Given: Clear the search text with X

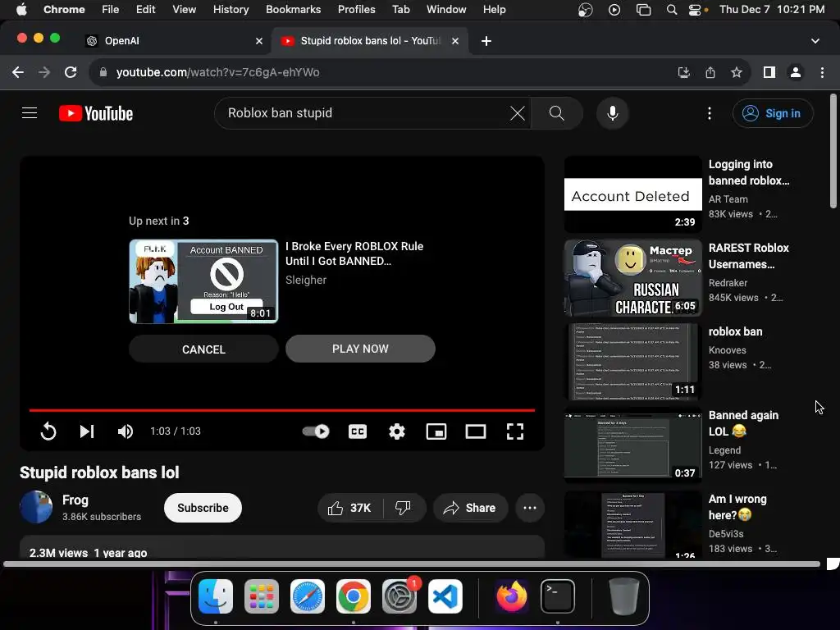Looking at the screenshot, I should (517, 113).
